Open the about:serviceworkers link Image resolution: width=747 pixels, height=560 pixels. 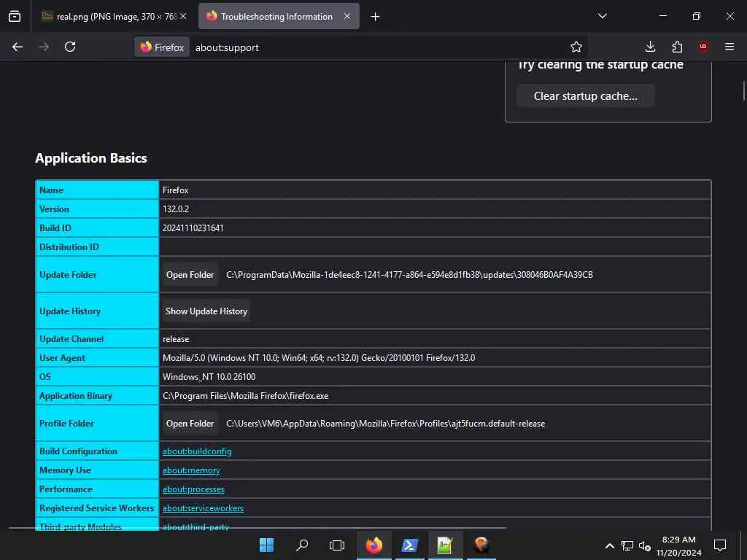point(203,508)
